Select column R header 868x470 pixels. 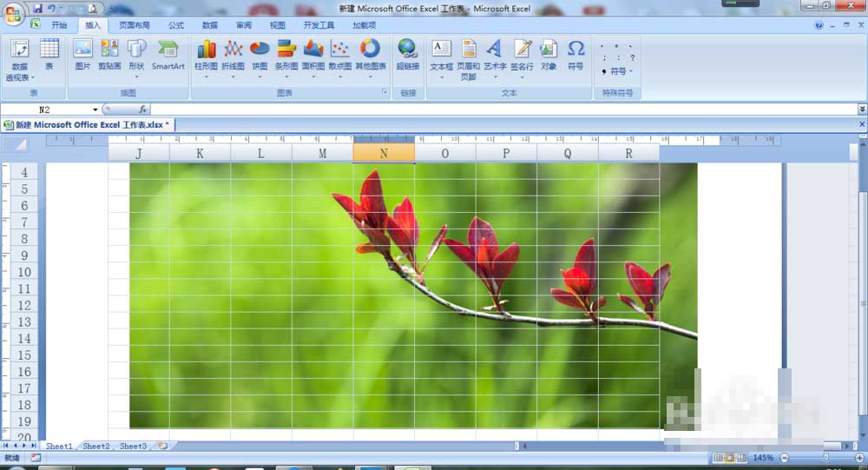(x=628, y=154)
